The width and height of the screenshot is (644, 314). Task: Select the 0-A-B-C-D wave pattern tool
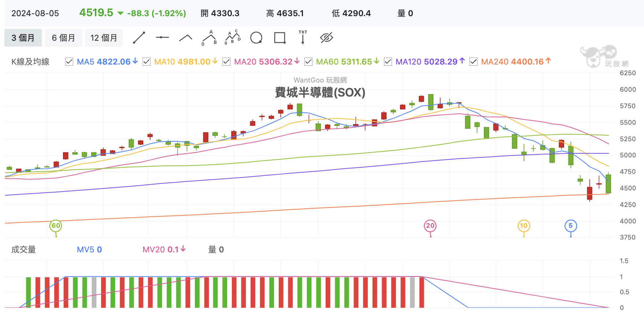click(x=233, y=37)
